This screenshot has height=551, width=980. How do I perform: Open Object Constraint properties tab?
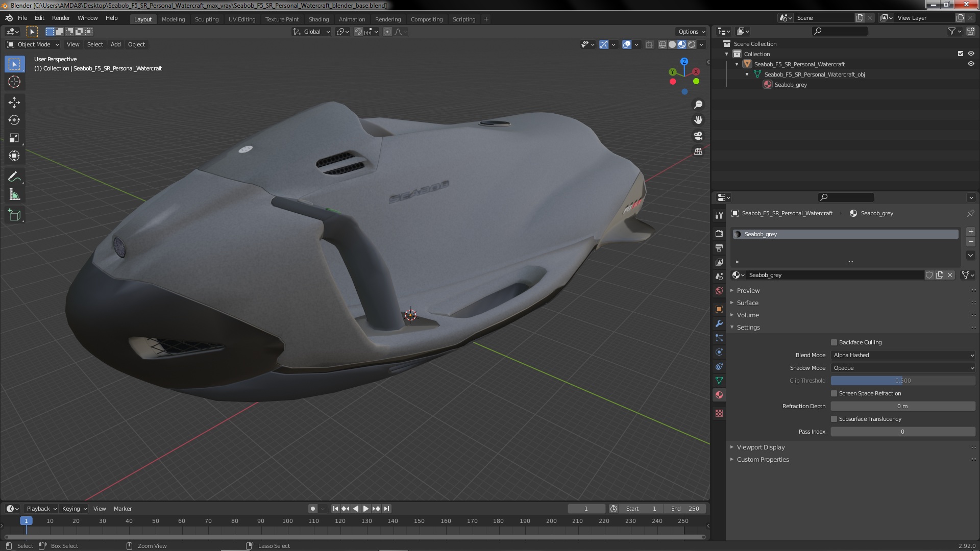coord(719,366)
